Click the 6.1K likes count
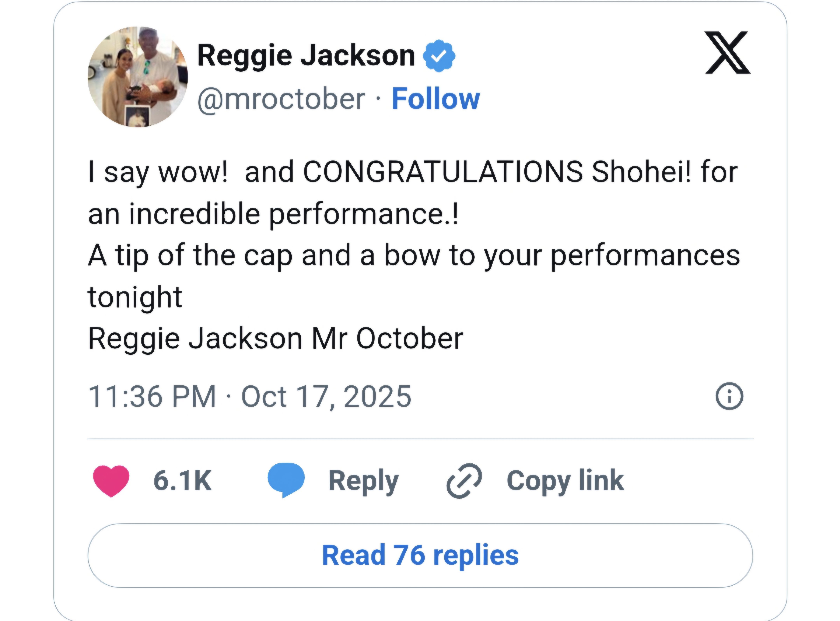Image resolution: width=840 pixels, height=621 pixels. 183,480
